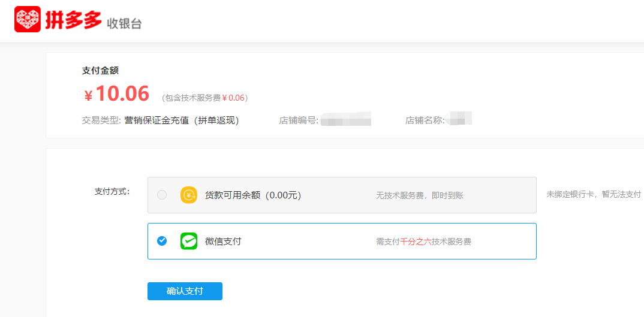
Task: Click the 需支付千分之六技术服务费 note
Action: [x=423, y=242]
